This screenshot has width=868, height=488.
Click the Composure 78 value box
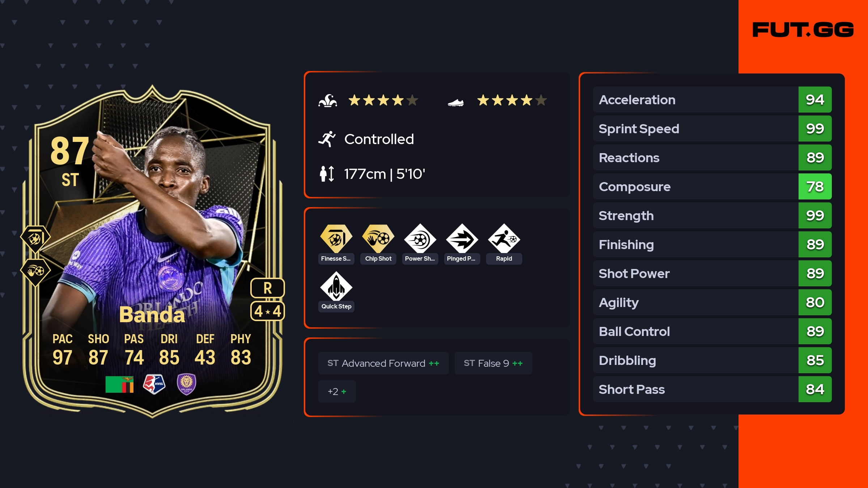click(x=815, y=186)
